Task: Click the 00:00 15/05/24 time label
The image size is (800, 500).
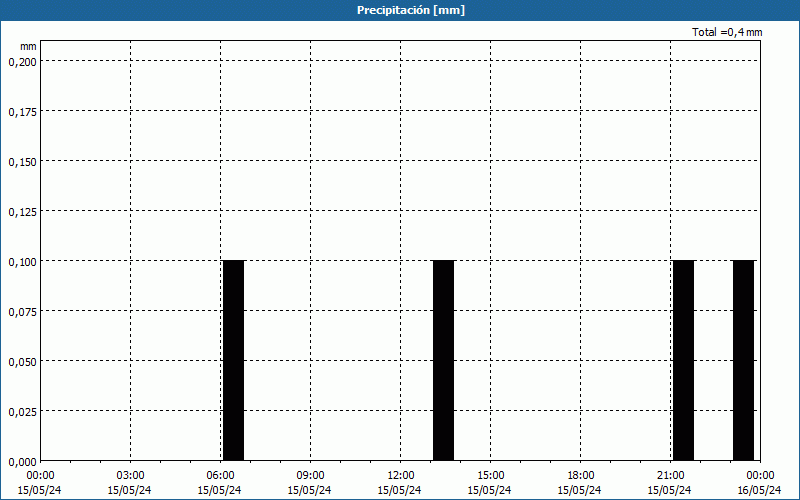Action: (x=40, y=483)
